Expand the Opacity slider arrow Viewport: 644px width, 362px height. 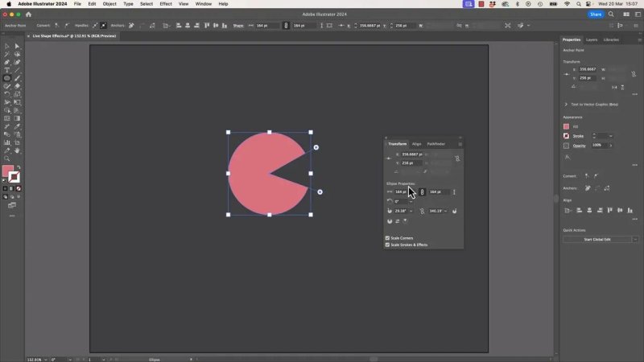(x=611, y=146)
